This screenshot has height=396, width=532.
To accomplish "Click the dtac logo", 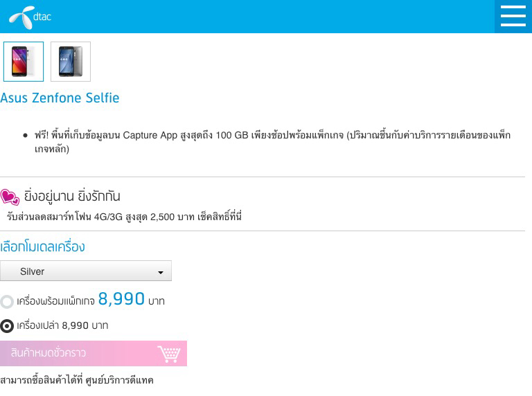I will [30, 17].
